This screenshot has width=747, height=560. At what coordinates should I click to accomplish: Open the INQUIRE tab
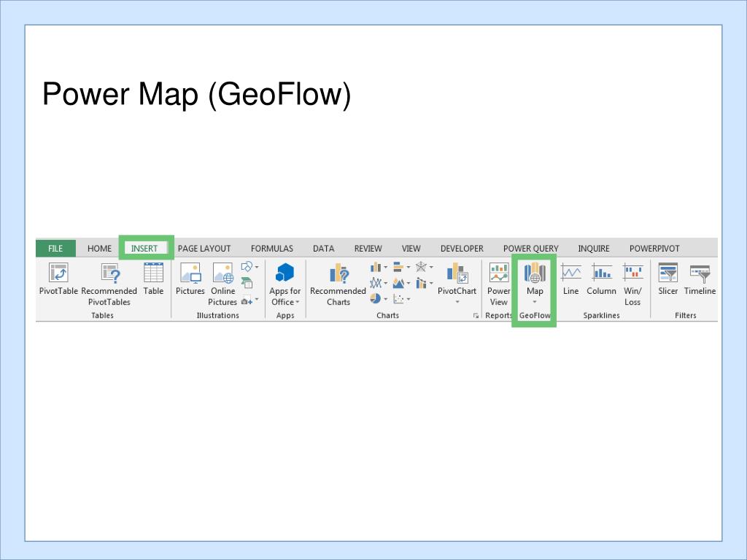[594, 249]
